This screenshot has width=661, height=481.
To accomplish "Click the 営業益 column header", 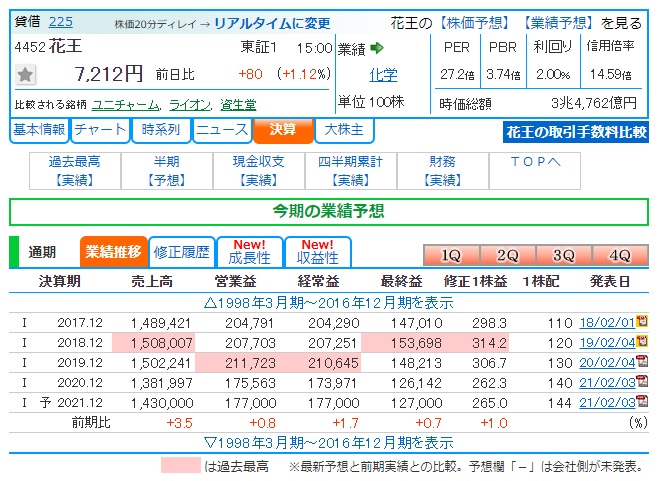I will click(x=235, y=281).
